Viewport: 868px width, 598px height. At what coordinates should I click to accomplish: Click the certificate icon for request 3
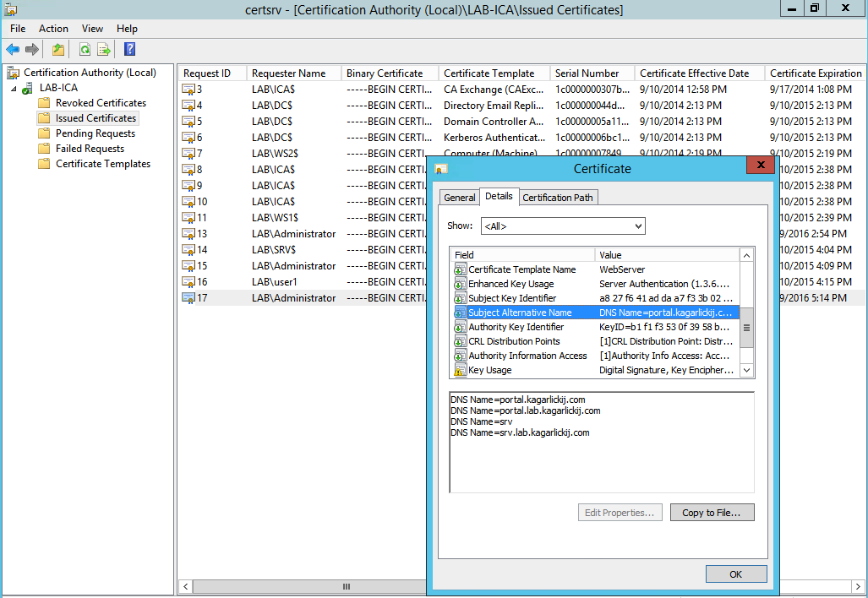(188, 90)
